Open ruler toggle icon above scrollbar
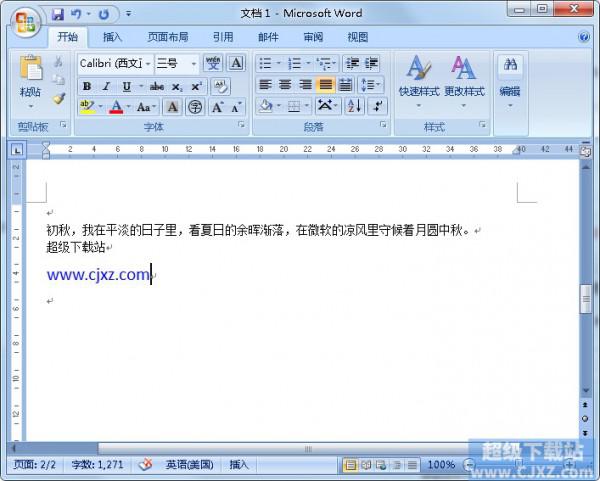This screenshot has height=481, width=600. point(585,152)
